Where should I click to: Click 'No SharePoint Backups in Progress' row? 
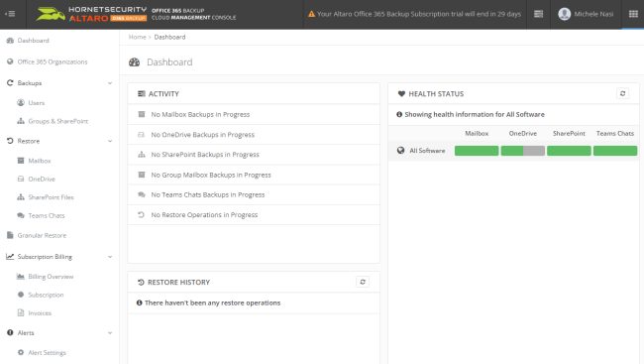pos(254,155)
